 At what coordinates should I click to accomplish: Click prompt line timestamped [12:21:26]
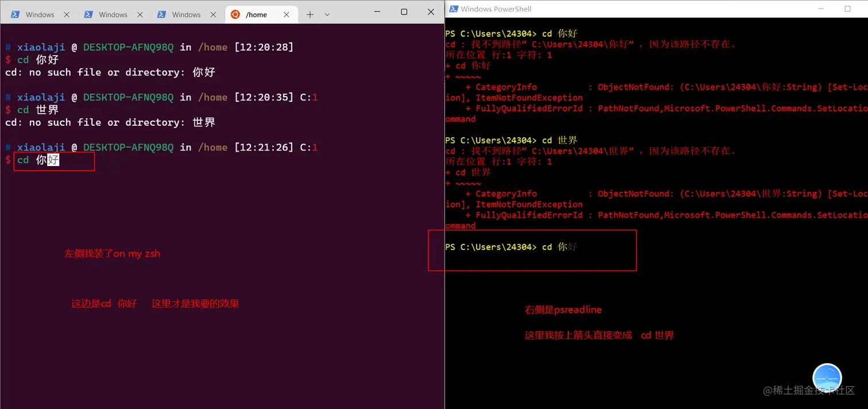(x=161, y=147)
